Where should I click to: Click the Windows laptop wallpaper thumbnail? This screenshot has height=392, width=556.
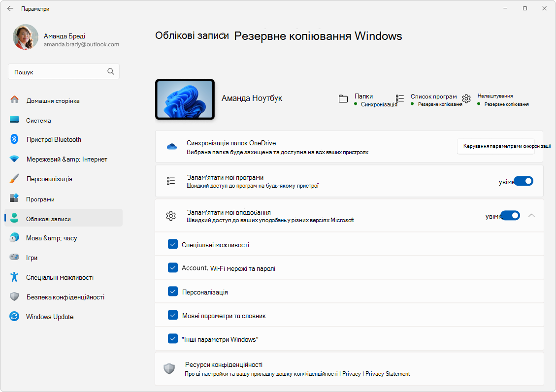(x=185, y=99)
